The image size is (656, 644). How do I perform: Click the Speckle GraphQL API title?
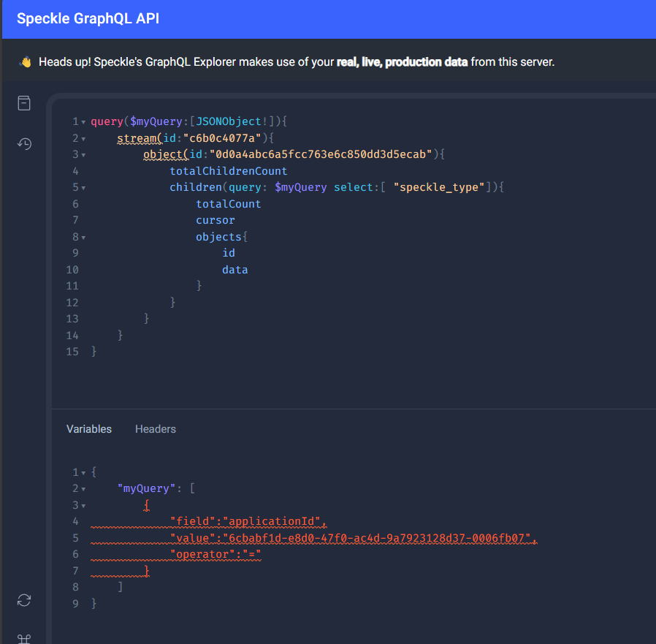(x=88, y=18)
